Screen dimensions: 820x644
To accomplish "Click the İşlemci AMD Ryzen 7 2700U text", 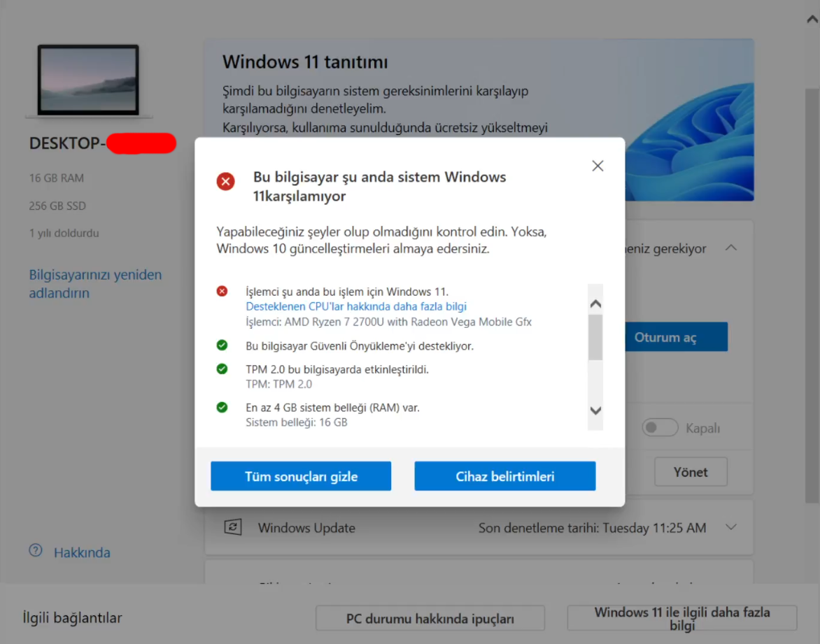I will (x=388, y=322).
